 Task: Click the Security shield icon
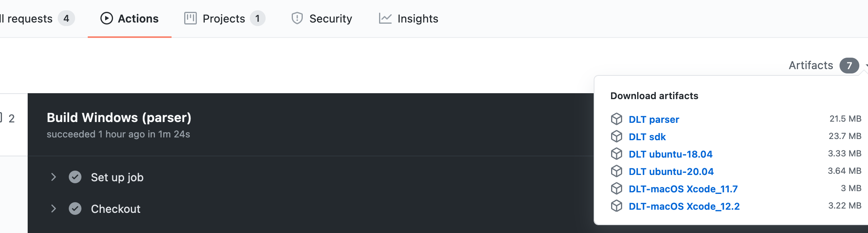click(x=297, y=18)
